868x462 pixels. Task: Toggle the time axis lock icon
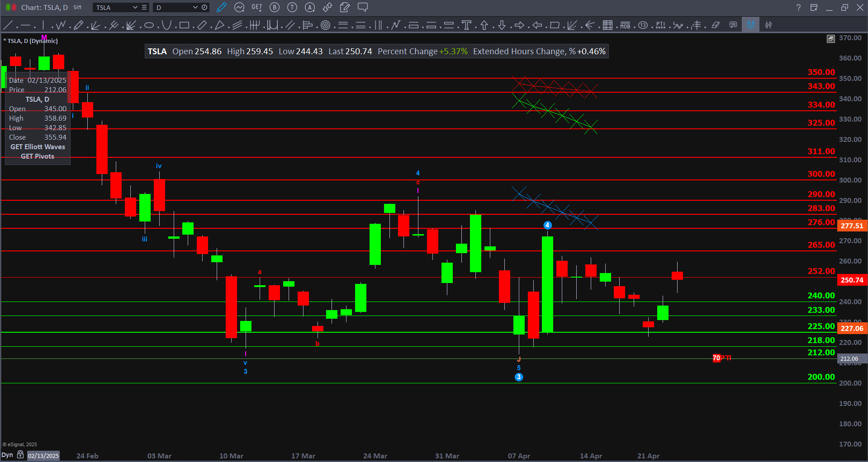(x=20, y=455)
